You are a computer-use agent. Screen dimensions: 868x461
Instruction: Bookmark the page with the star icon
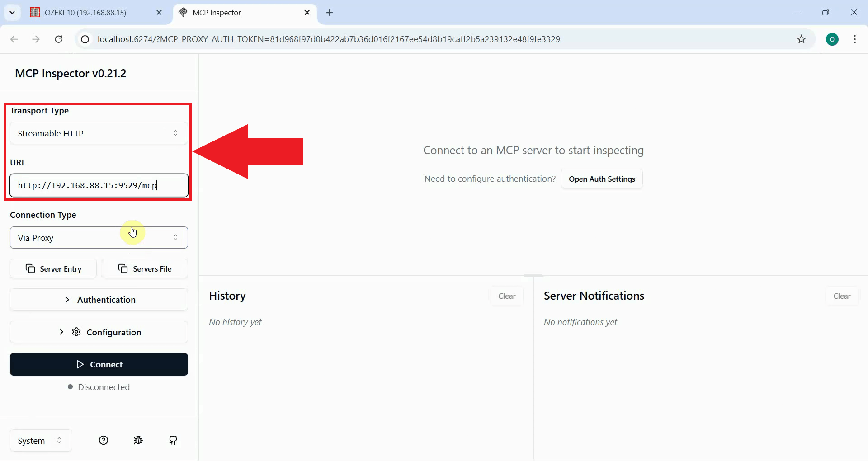point(802,39)
